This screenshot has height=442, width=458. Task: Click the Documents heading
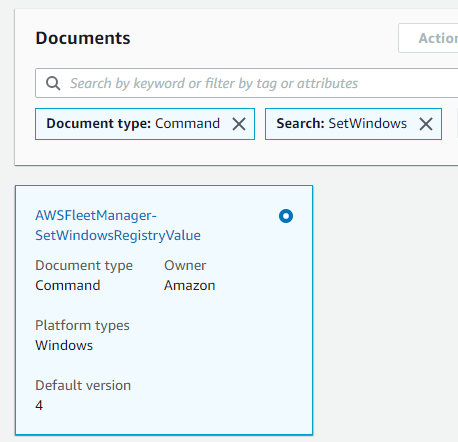pyautogui.click(x=83, y=38)
